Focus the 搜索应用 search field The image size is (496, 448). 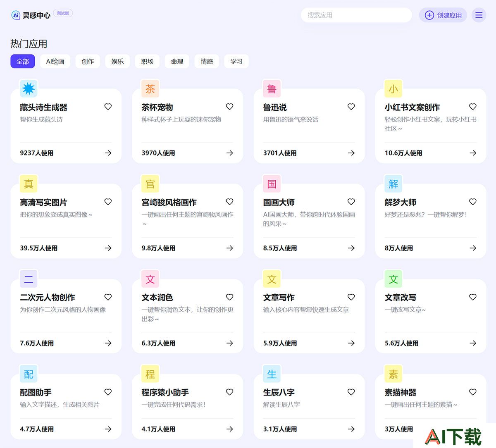(x=356, y=15)
